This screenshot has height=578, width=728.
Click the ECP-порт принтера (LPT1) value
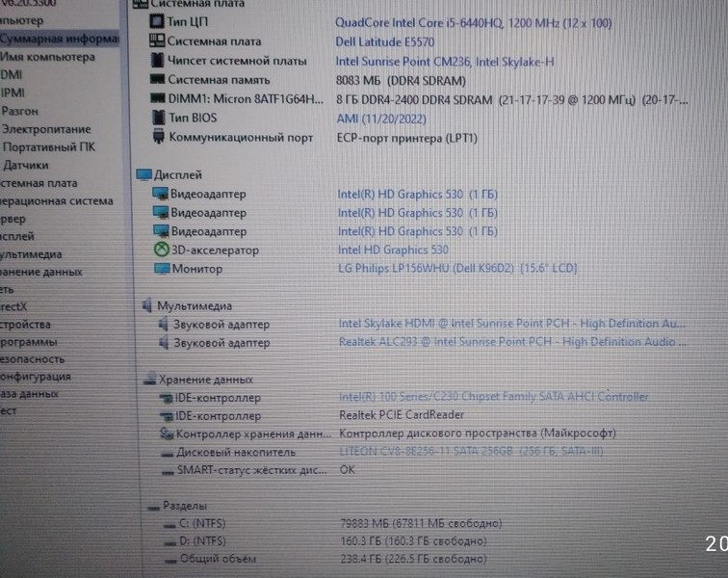[x=406, y=138]
